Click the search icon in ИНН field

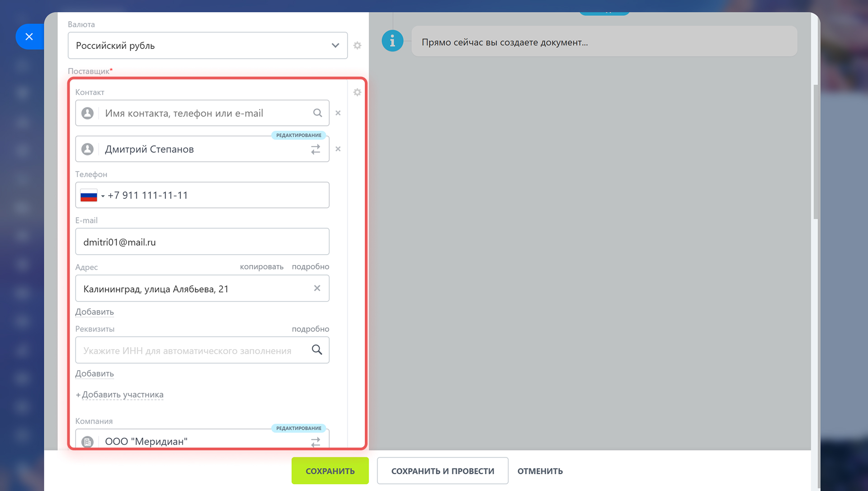coord(317,349)
